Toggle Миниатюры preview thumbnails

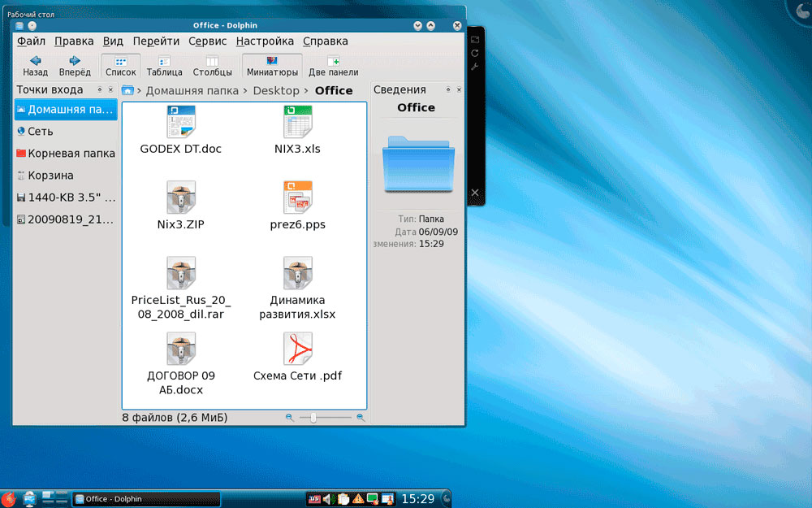click(272, 66)
